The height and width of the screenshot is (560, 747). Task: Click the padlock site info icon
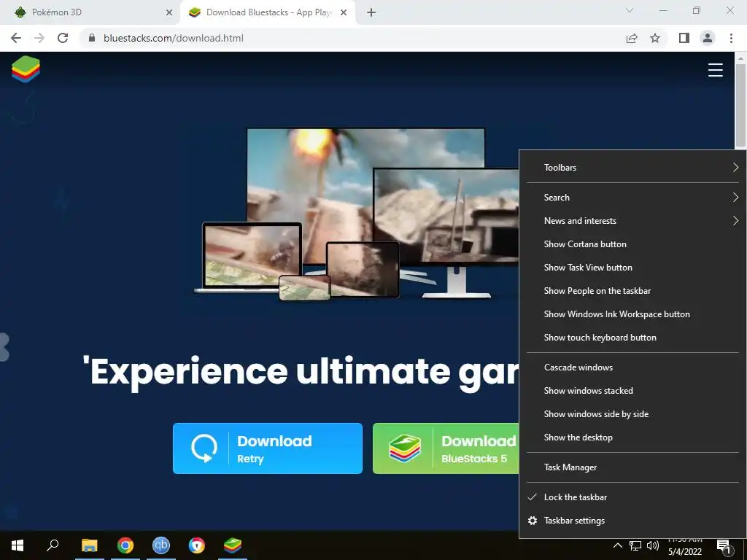pyautogui.click(x=92, y=38)
